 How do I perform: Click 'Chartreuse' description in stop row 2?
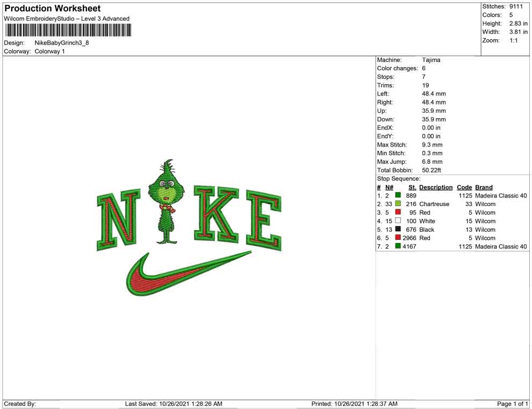434,204
